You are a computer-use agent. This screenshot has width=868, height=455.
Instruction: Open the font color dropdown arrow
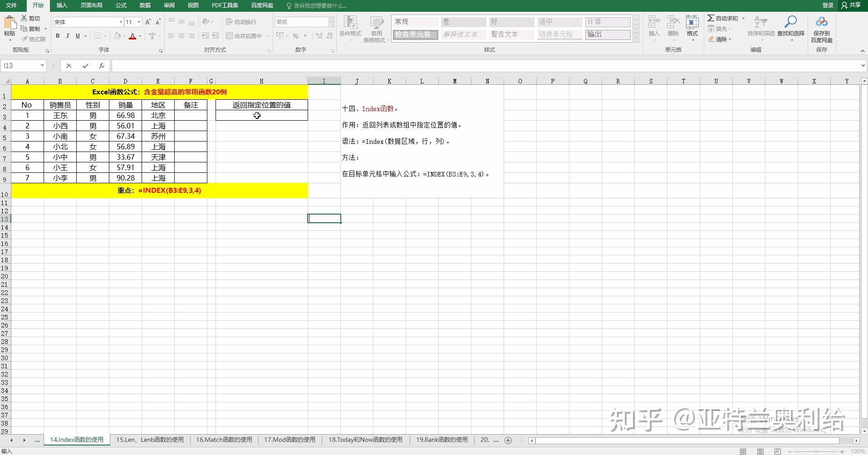tap(140, 36)
